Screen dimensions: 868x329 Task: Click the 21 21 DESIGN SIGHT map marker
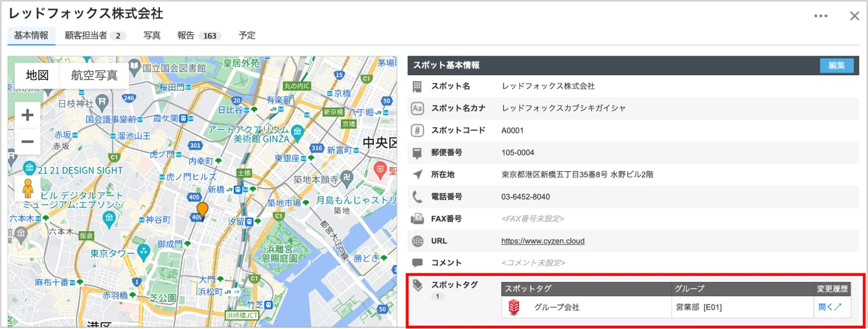pyautogui.click(x=29, y=169)
